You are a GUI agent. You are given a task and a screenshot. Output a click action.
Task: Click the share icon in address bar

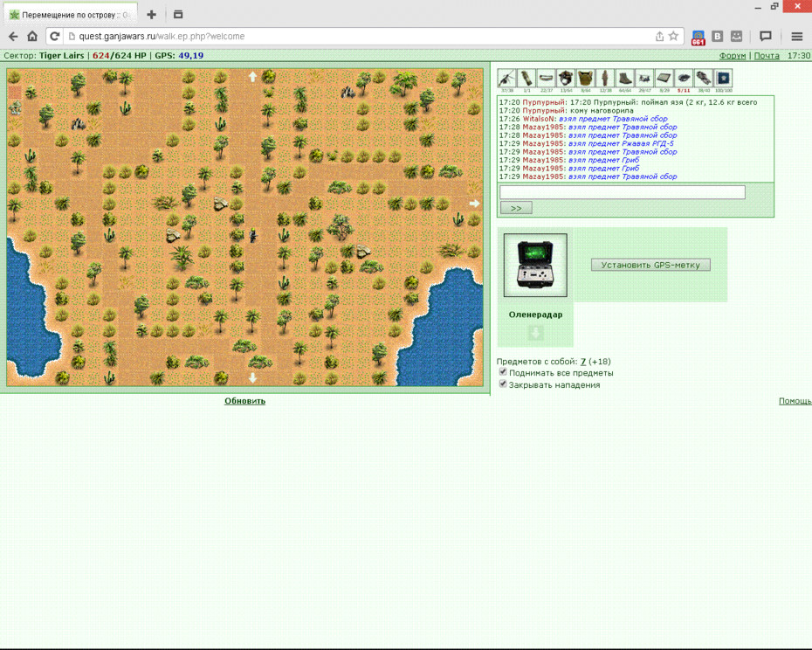(x=659, y=37)
